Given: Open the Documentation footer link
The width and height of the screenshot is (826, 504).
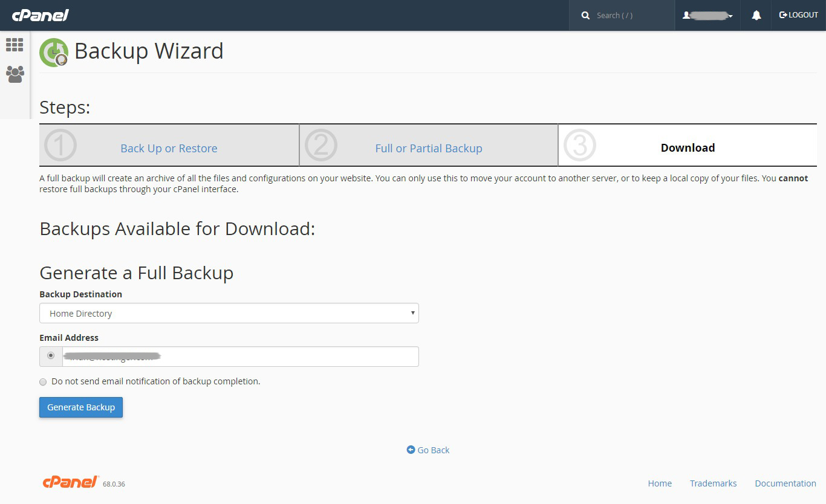Looking at the screenshot, I should coord(785,483).
